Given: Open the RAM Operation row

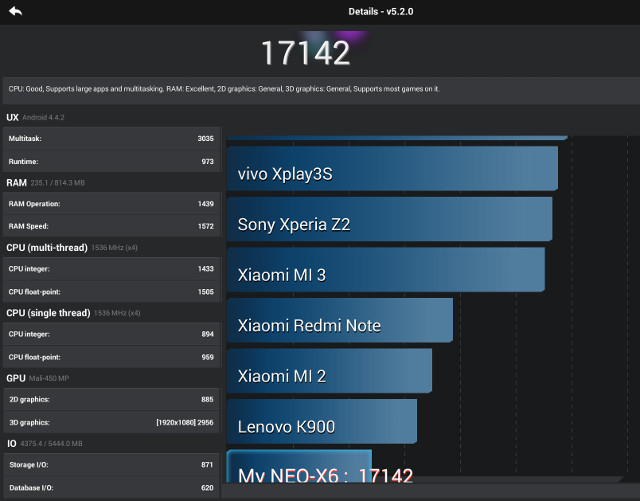Looking at the screenshot, I should [x=111, y=204].
